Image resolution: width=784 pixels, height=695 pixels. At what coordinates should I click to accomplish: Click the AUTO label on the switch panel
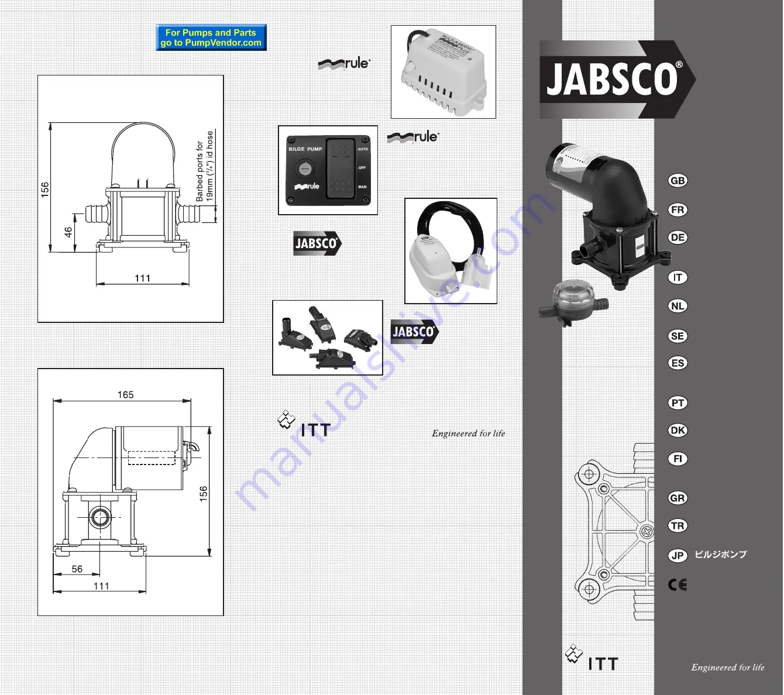point(363,149)
